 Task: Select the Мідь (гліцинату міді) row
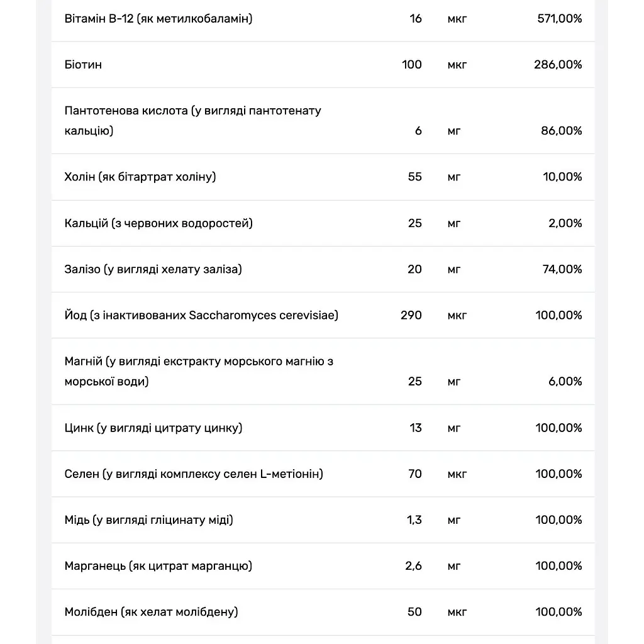coord(323,520)
